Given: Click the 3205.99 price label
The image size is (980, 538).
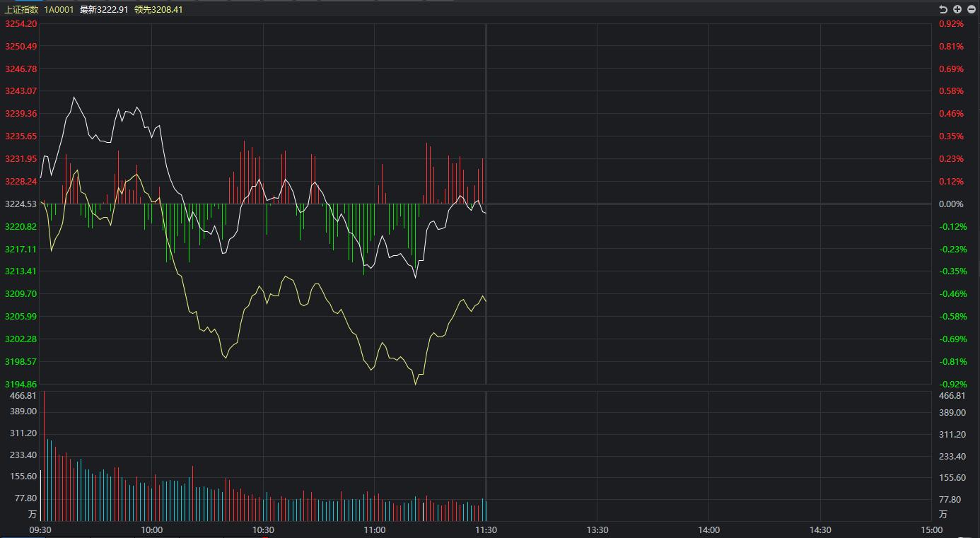Looking at the screenshot, I should [21, 317].
